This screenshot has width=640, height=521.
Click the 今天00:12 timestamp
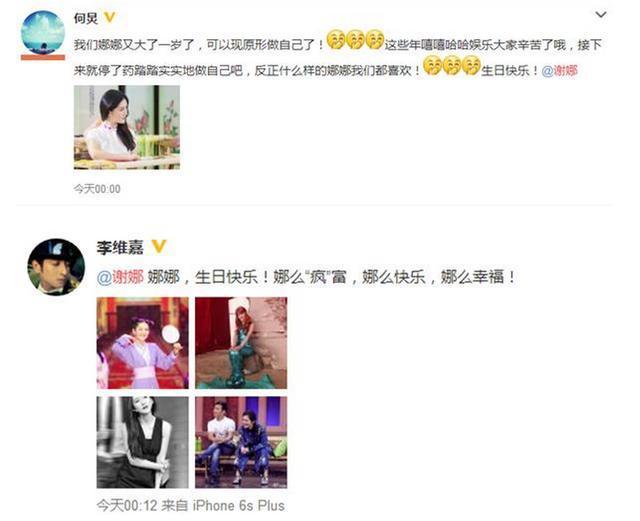coord(127,506)
